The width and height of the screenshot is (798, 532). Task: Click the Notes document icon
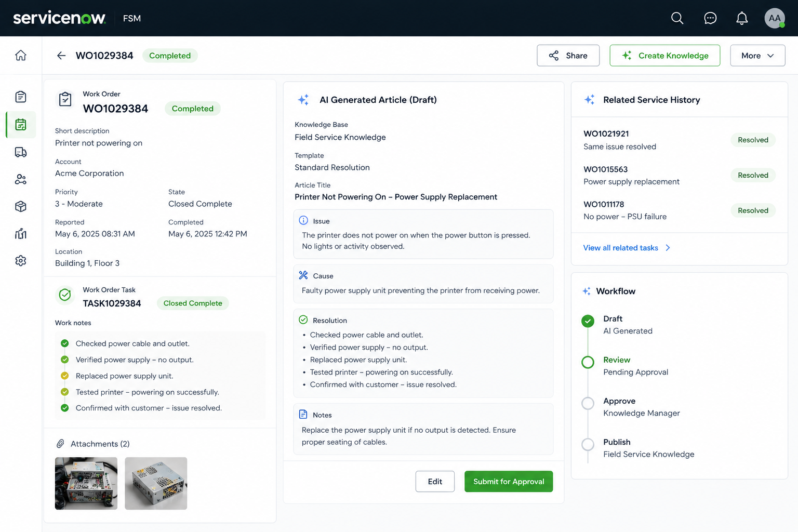pyautogui.click(x=303, y=415)
